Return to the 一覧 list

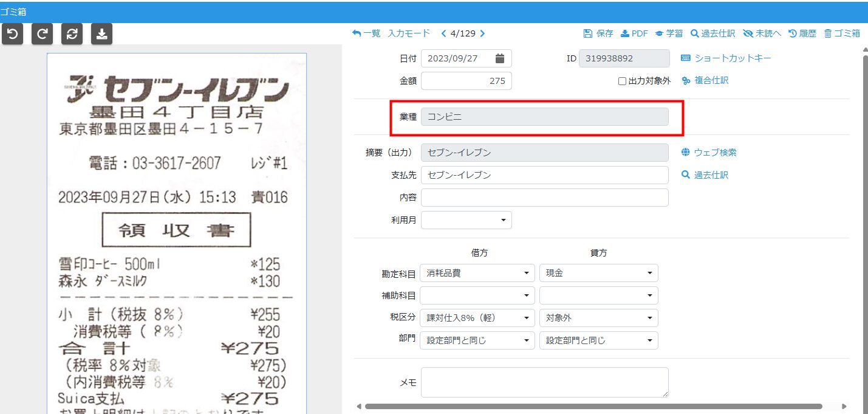(366, 33)
